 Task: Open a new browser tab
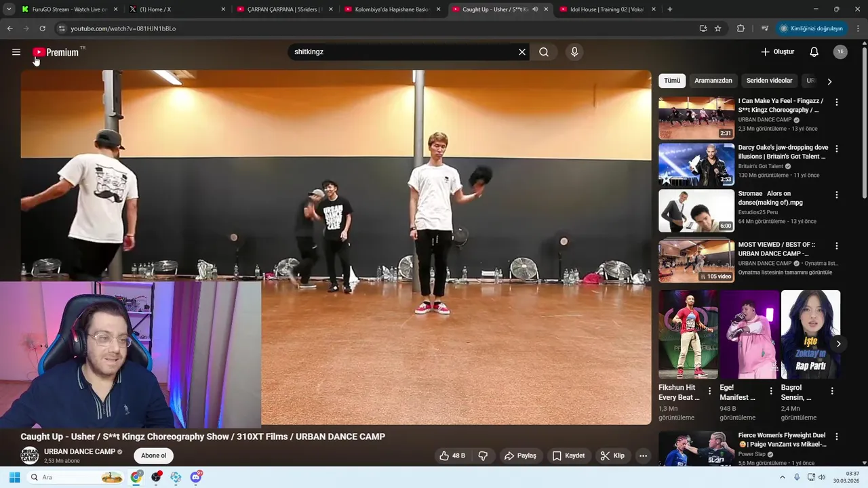pos(670,9)
